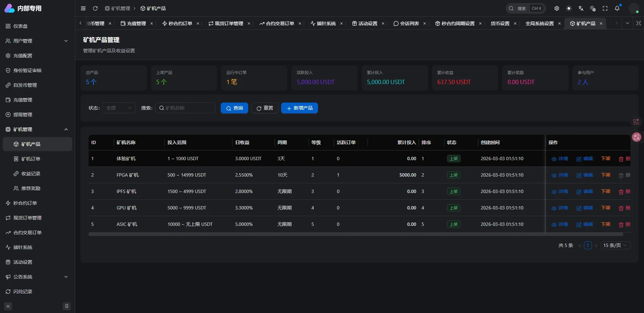This screenshot has width=644, height=313.
Task: Open the floating widget grid icon
Action: pos(636,122)
